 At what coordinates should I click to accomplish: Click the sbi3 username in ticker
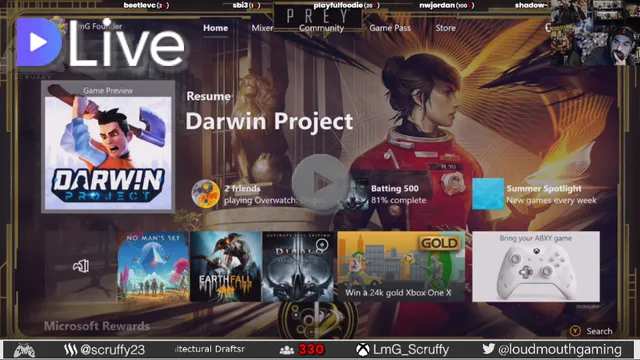click(x=240, y=5)
